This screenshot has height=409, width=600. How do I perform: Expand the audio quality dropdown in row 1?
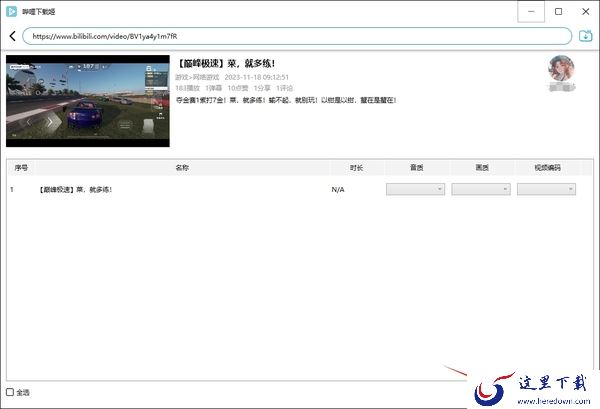[415, 189]
